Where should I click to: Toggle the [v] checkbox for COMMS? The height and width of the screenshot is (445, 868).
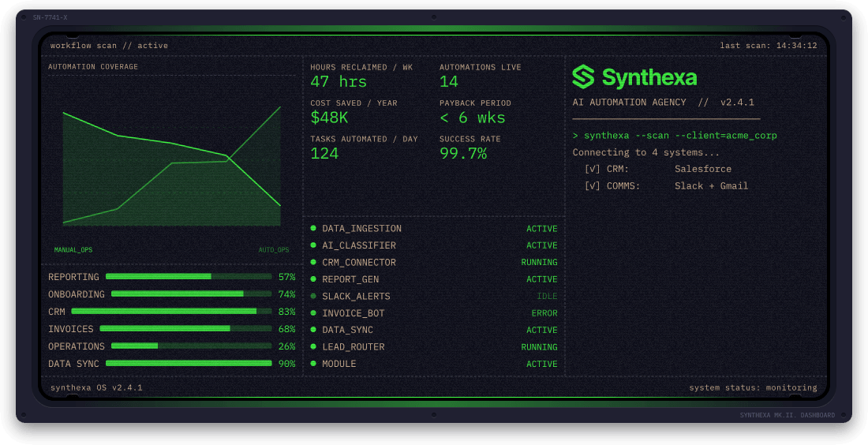click(593, 186)
